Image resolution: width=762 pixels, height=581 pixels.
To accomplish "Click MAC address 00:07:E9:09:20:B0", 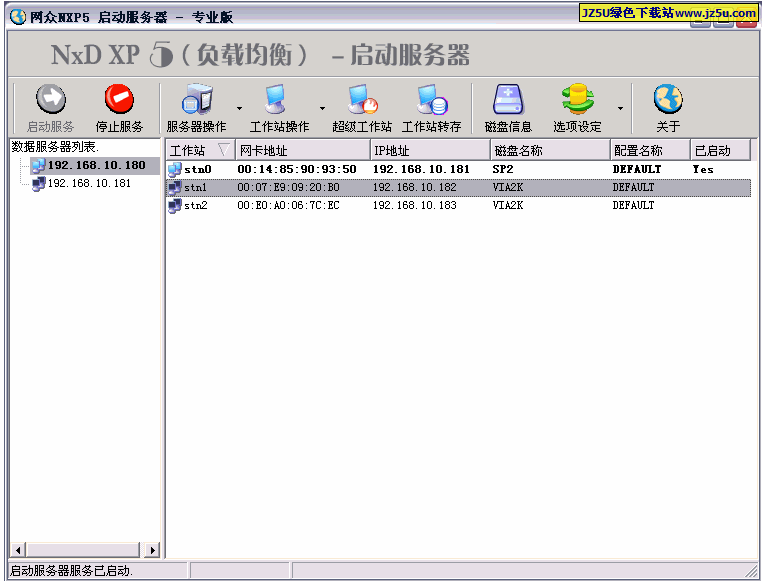I will tap(288, 188).
